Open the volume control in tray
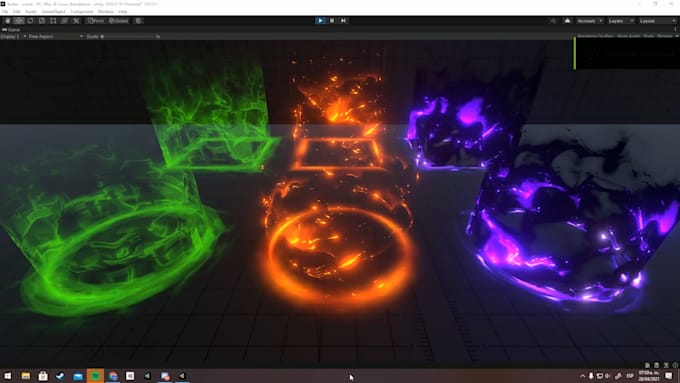 pos(608,376)
